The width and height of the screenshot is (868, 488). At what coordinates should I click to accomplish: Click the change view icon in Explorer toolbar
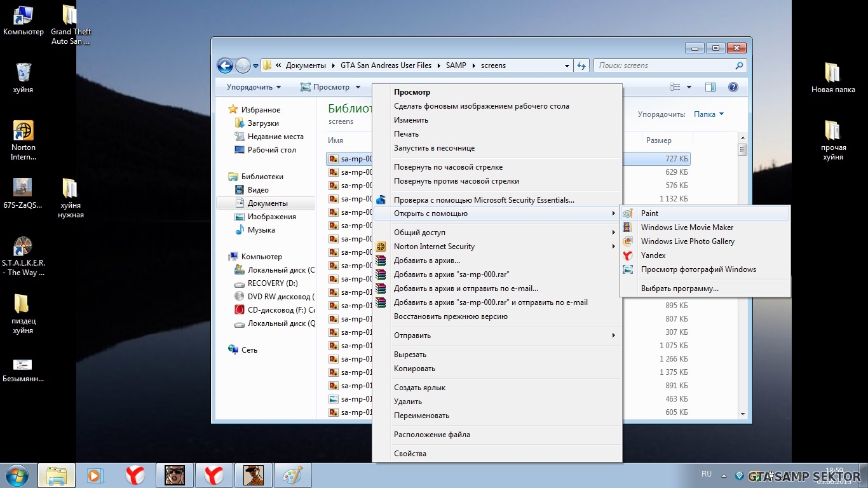coord(675,87)
